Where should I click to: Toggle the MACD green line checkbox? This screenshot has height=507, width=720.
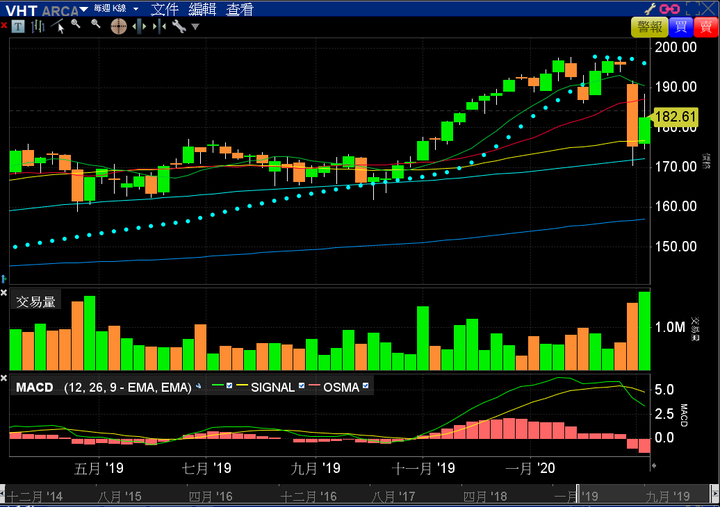(x=229, y=386)
